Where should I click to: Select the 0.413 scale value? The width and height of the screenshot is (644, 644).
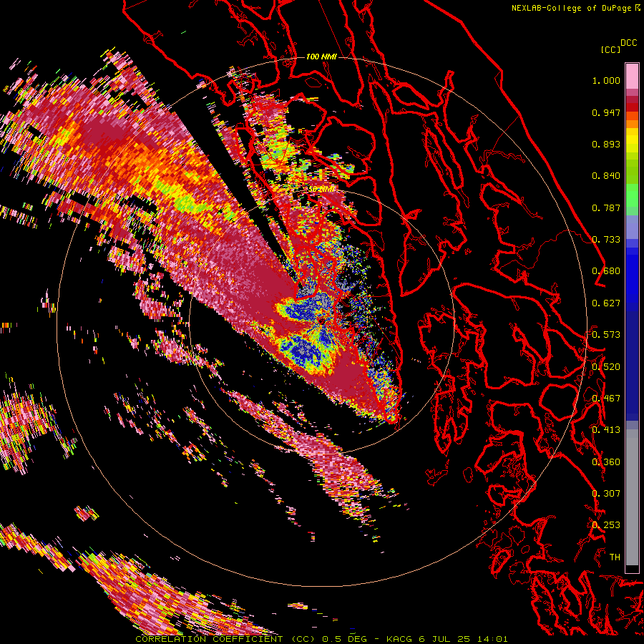[606, 430]
